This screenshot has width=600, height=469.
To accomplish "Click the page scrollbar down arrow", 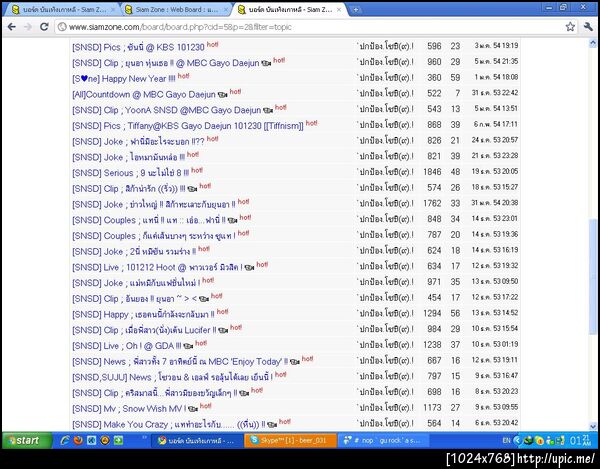I will 593,426.
